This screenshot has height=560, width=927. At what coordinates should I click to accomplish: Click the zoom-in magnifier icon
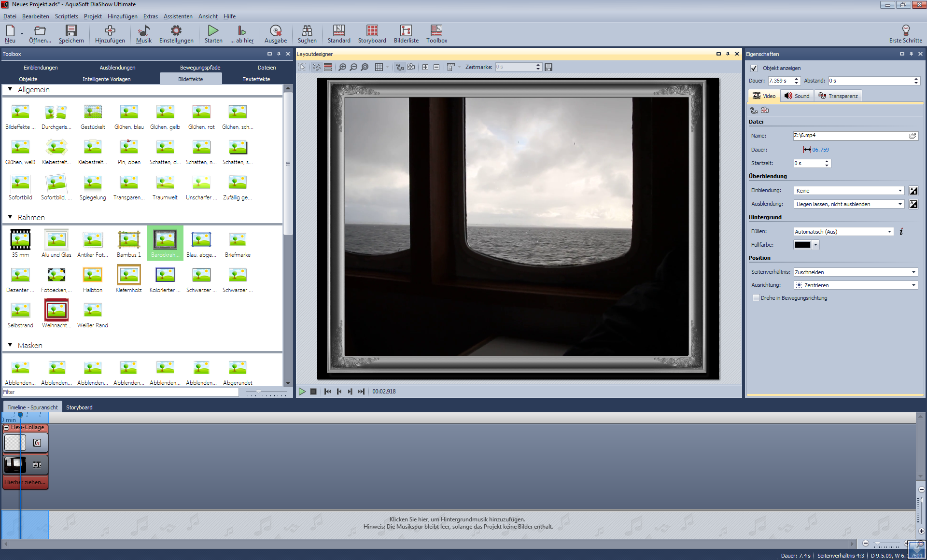(x=342, y=67)
